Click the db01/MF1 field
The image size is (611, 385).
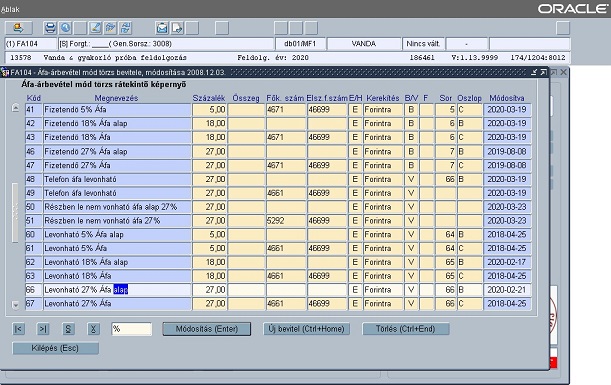300,44
